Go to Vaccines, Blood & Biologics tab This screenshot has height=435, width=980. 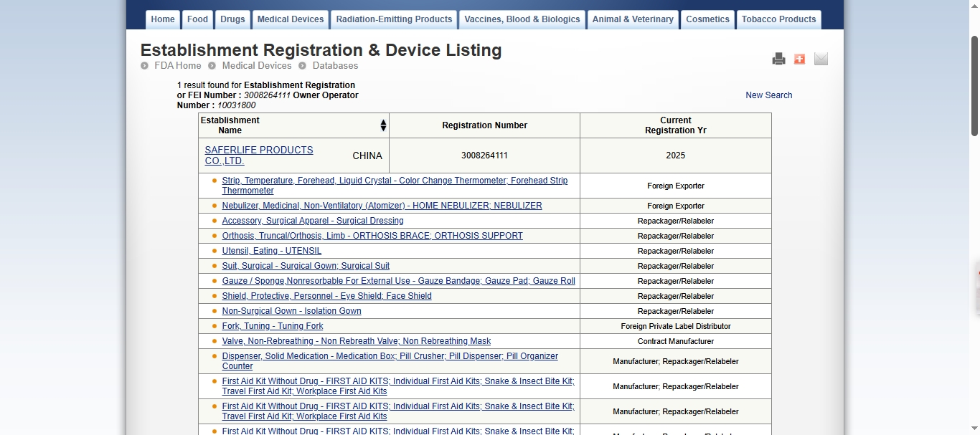[522, 19]
